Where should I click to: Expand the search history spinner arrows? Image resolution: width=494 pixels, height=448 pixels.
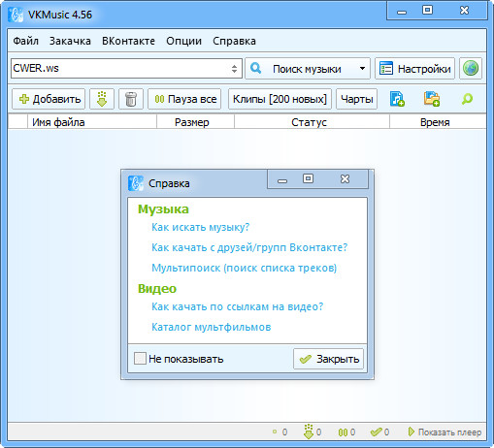pyautogui.click(x=234, y=69)
